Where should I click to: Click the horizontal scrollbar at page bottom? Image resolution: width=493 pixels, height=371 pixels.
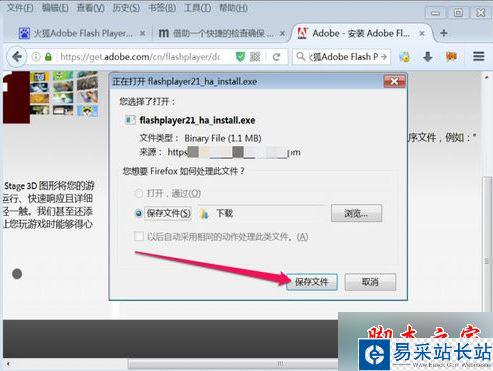[x=233, y=364]
